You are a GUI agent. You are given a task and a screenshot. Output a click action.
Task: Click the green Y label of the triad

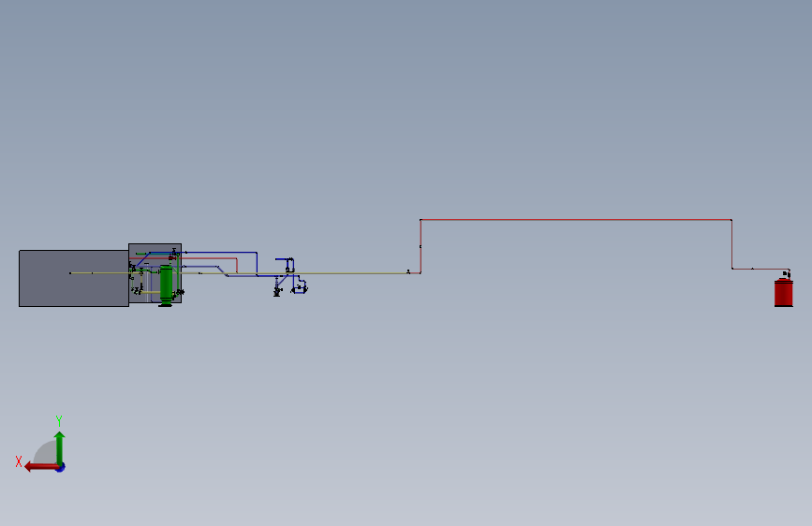click(x=59, y=420)
